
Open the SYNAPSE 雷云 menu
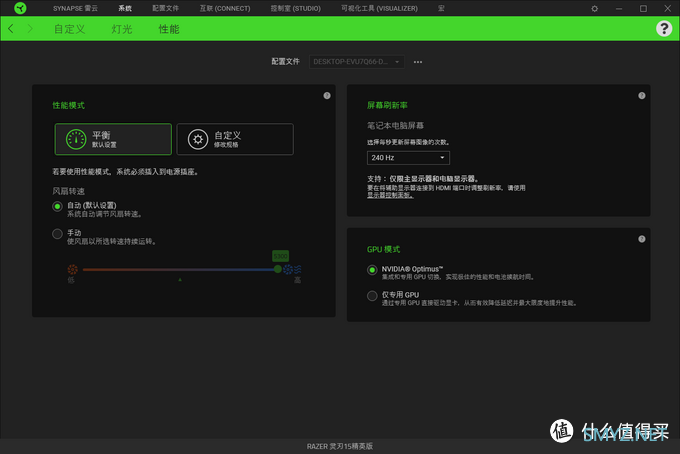pyautogui.click(x=75, y=8)
